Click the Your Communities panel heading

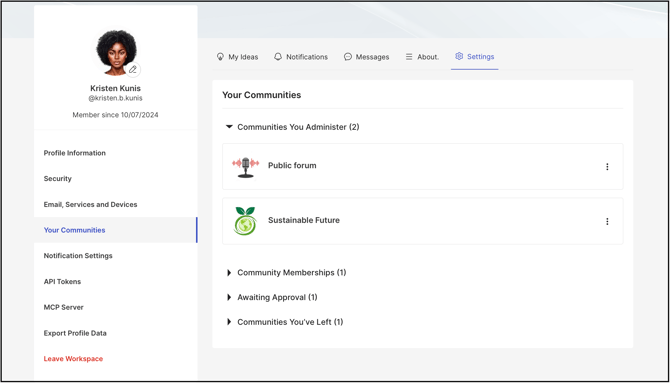point(262,95)
